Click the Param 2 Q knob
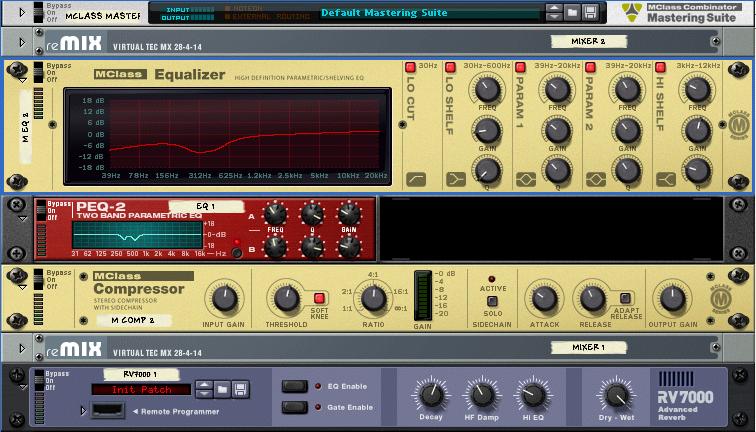The height and width of the screenshot is (432, 756). point(627,170)
